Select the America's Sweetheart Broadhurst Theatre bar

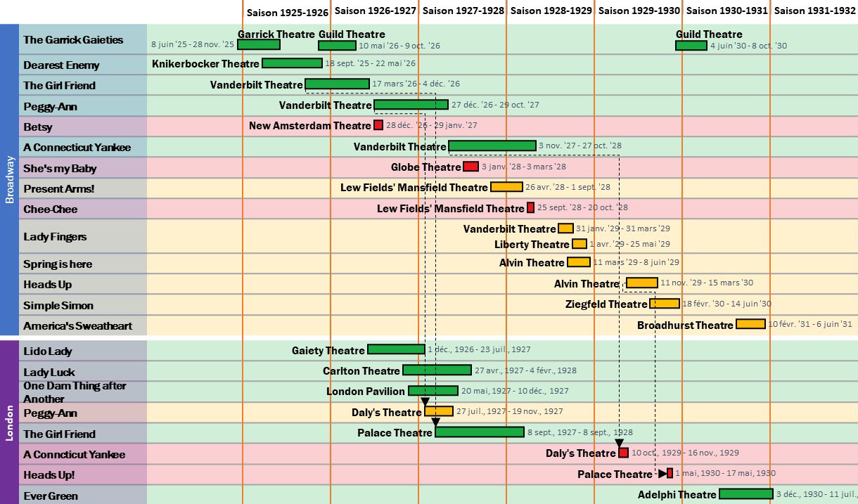(750, 324)
